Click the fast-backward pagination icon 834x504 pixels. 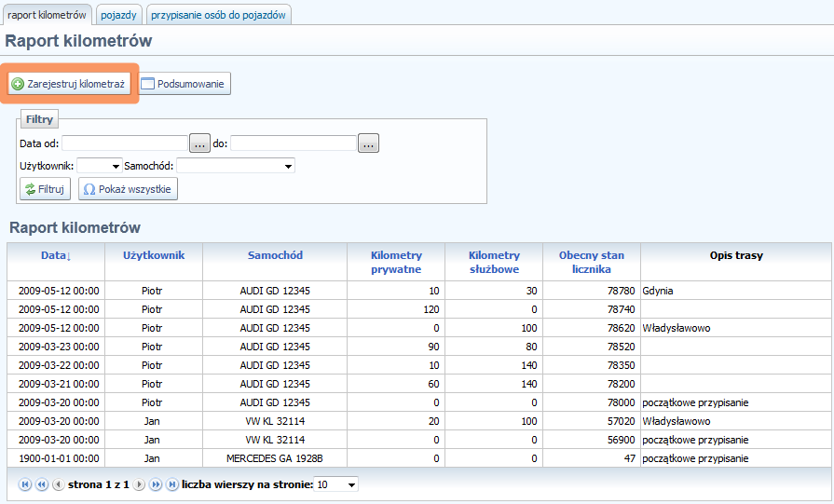(42, 484)
